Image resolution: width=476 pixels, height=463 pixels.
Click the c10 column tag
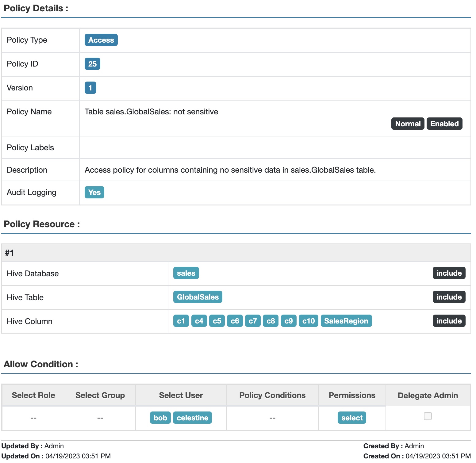point(308,321)
